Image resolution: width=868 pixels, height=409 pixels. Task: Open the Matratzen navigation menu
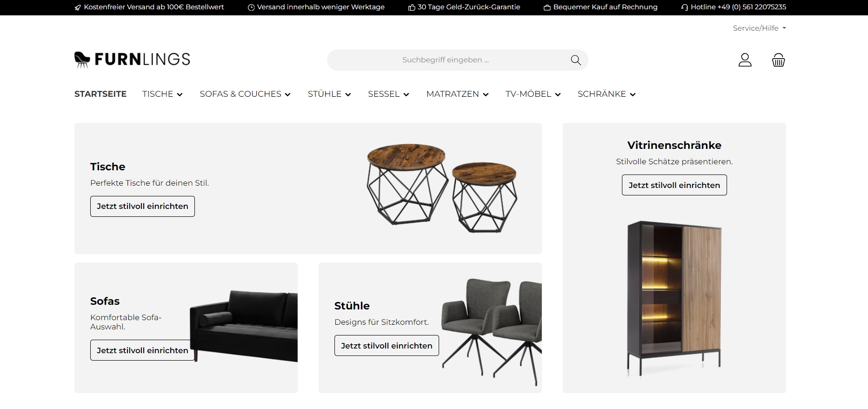(457, 94)
